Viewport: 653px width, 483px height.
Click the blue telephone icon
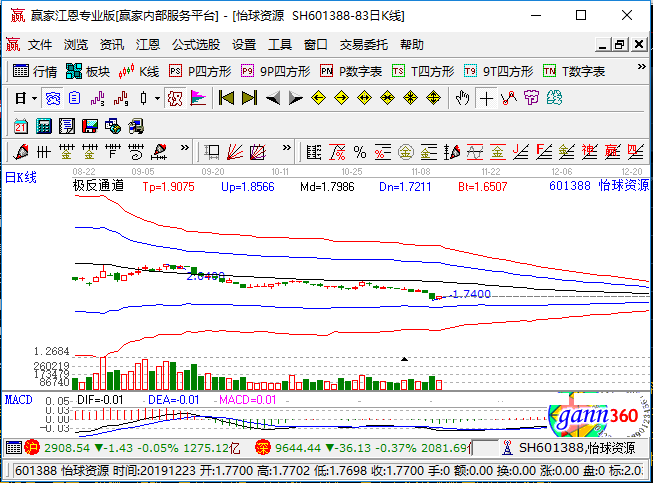[52, 99]
